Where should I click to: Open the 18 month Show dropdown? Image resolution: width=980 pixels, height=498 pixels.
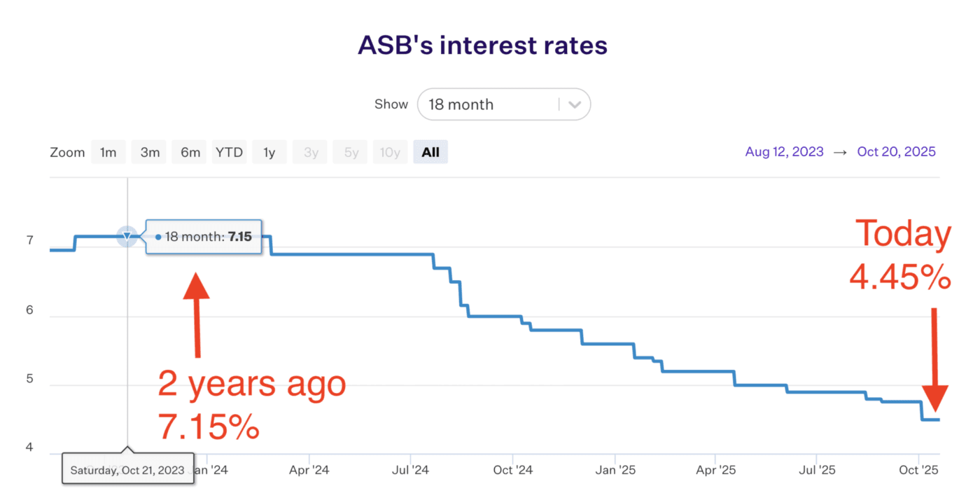pos(490,104)
